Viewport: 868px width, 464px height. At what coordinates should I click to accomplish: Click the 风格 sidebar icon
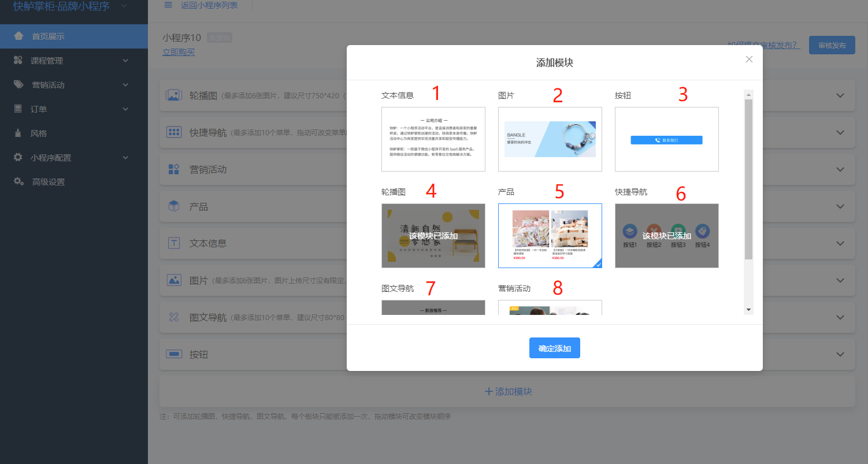[18, 133]
